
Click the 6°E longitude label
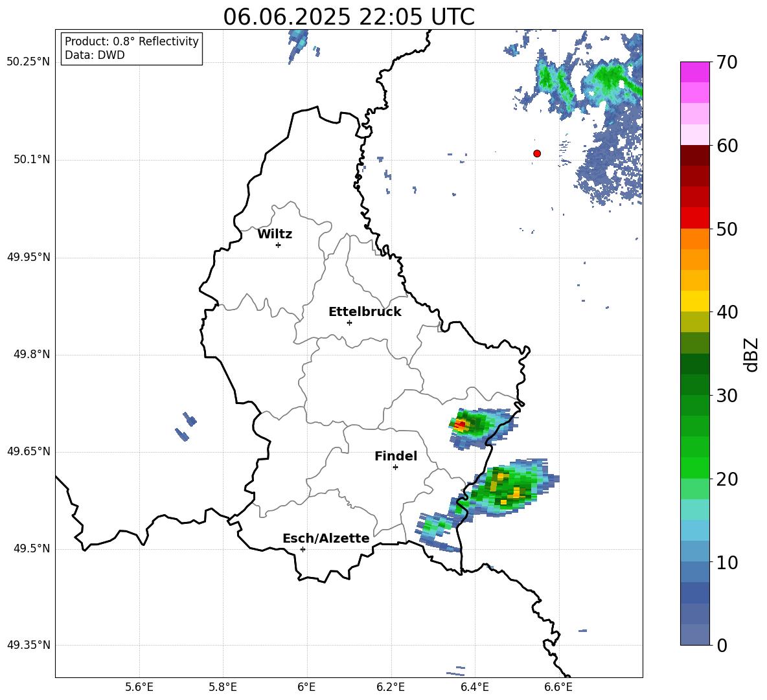coord(306,687)
